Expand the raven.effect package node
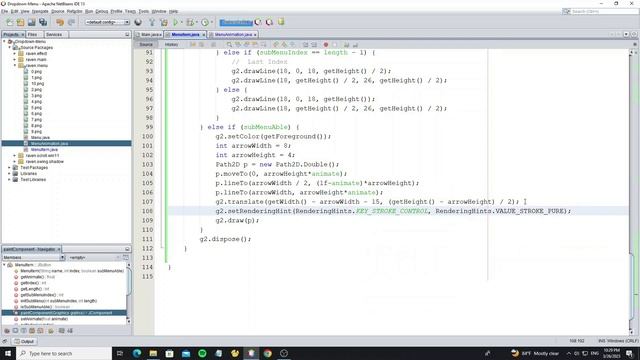 15,53
